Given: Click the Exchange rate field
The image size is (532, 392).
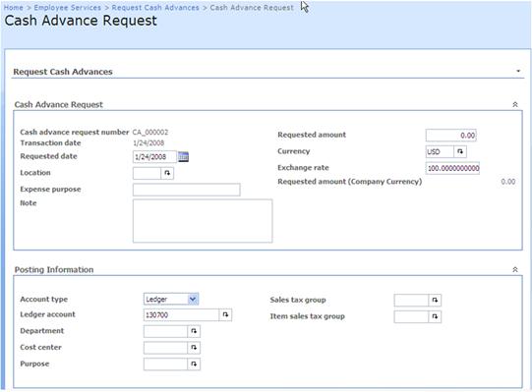Looking at the screenshot, I should [452, 168].
